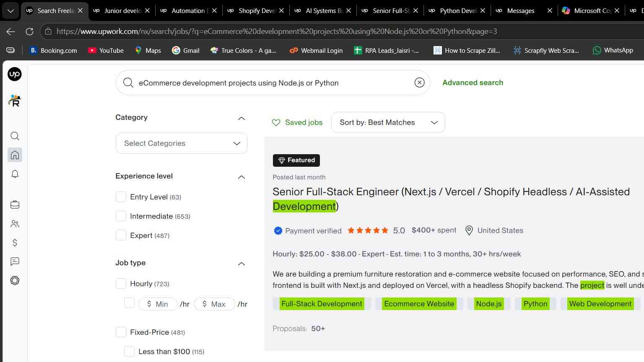
Task: Open the messages chat icon in sidebar
Action: (x=15, y=261)
